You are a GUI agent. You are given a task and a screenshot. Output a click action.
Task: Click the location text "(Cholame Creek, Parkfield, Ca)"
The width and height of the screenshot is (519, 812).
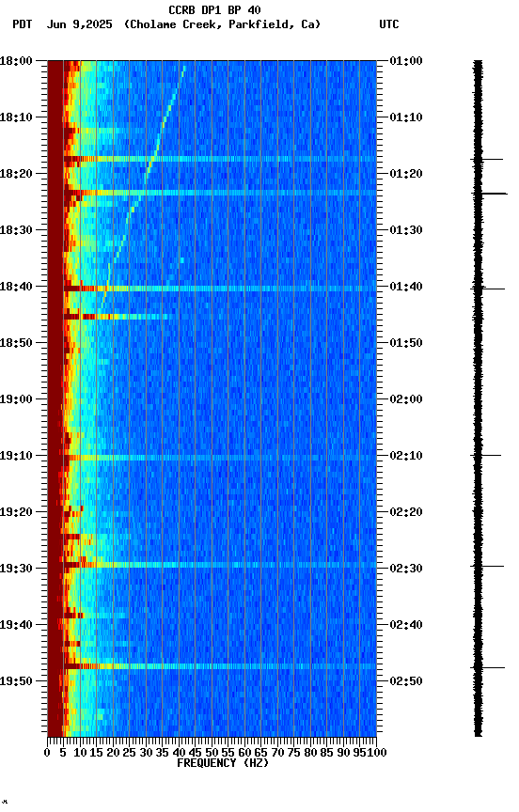(x=222, y=24)
